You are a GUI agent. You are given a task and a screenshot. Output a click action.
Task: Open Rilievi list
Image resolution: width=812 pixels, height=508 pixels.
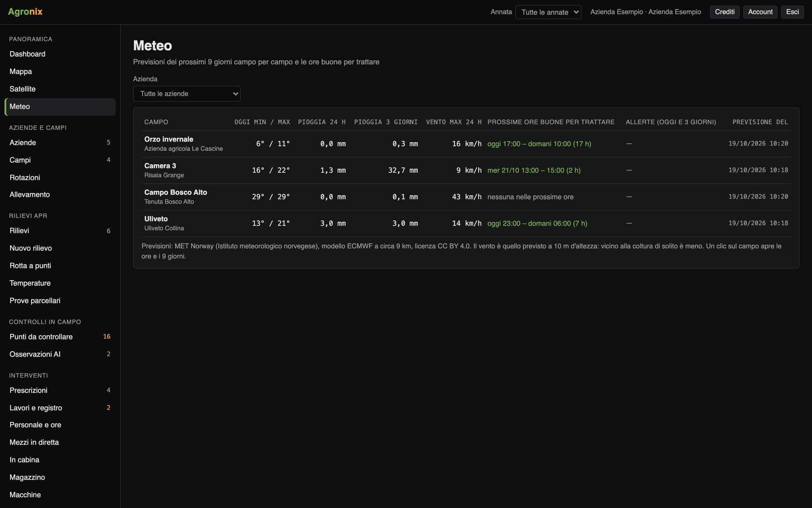pyautogui.click(x=60, y=231)
